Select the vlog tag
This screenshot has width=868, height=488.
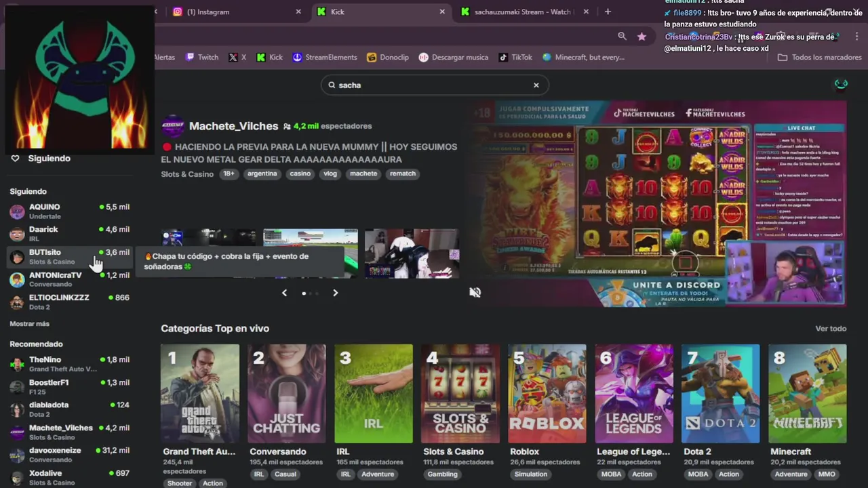[330, 174]
